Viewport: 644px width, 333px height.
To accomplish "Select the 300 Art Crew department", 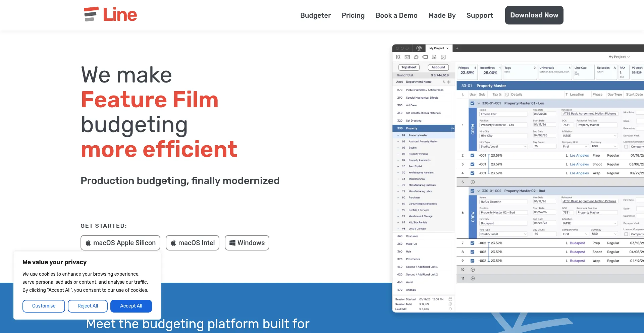I will point(424,105).
